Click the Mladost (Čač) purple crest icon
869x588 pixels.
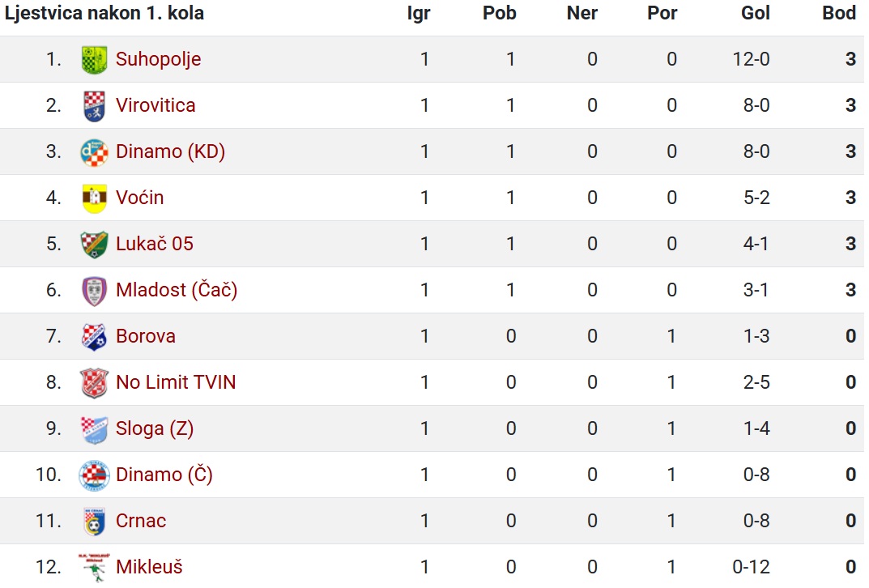[94, 291]
